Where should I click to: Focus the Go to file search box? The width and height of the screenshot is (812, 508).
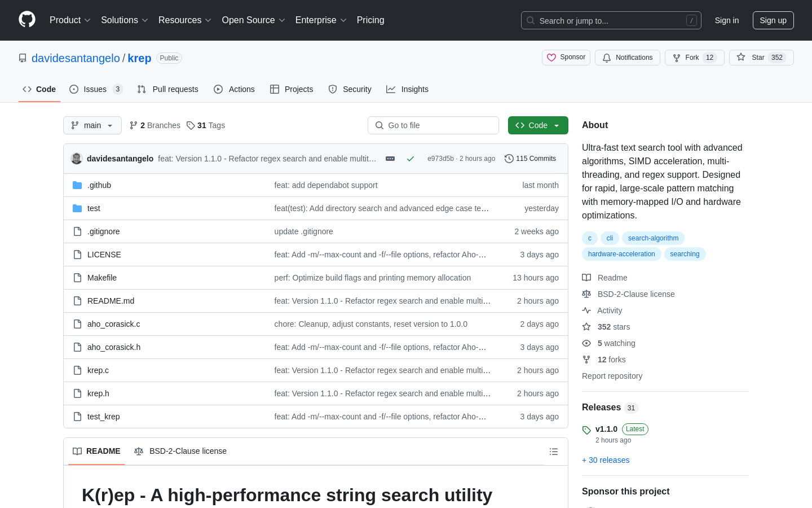tap(433, 125)
